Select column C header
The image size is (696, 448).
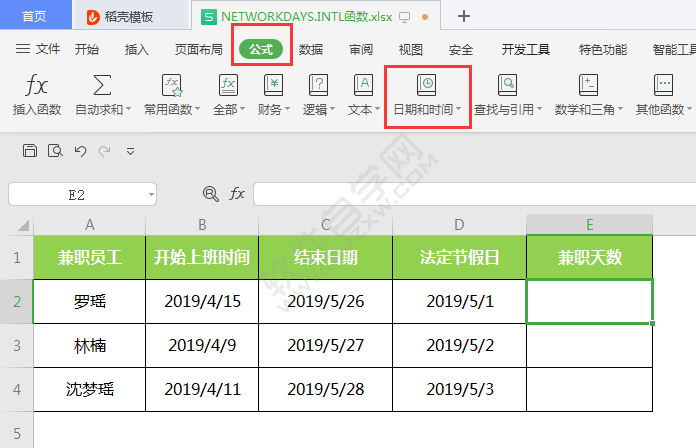click(325, 225)
